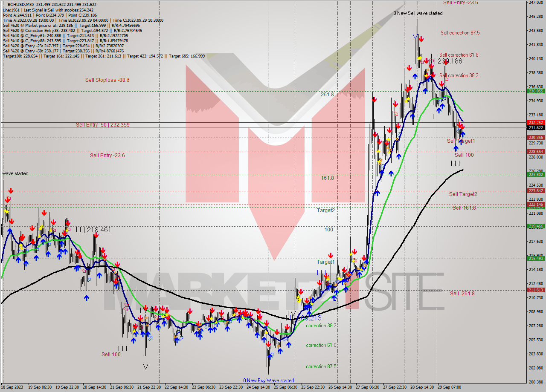546x392 pixels.
Task: Click the 'Sell Entry -50 | 232.359' label
Action: (102, 125)
